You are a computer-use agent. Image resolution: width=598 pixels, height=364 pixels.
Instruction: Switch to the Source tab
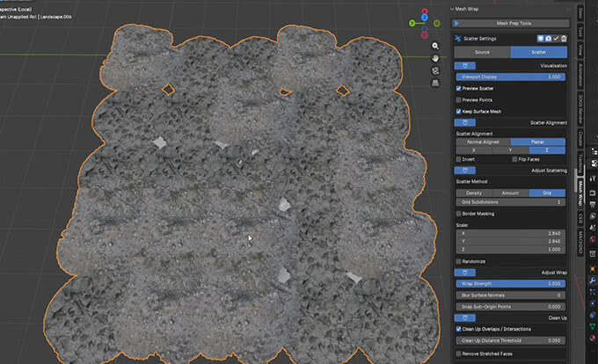(482, 53)
